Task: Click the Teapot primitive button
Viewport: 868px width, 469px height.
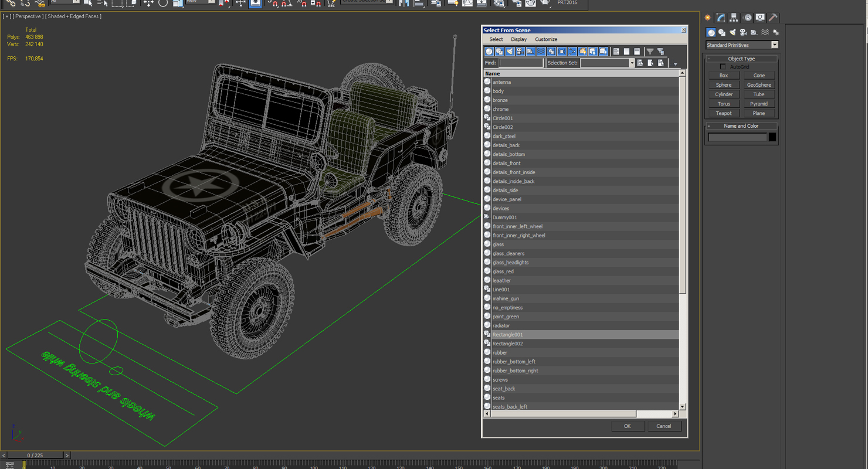Action: [x=724, y=113]
